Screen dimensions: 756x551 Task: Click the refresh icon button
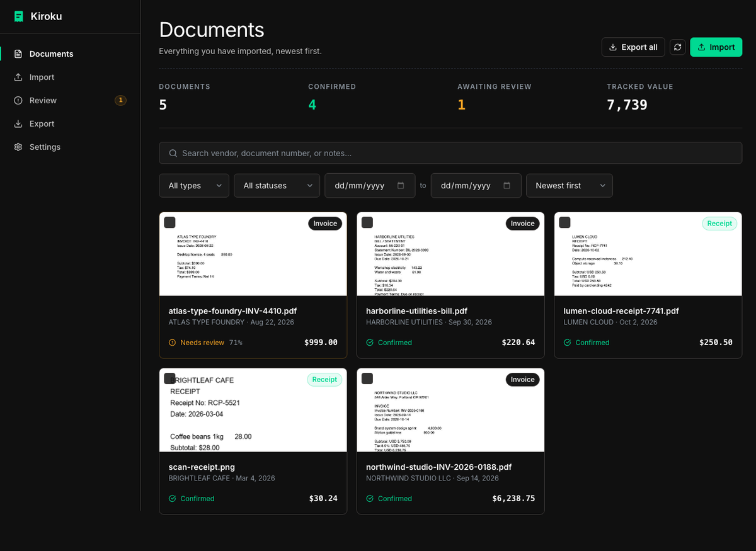(677, 47)
